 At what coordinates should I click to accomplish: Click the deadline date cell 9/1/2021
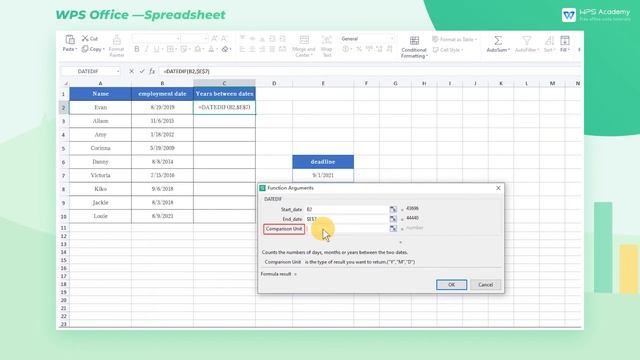pyautogui.click(x=323, y=175)
